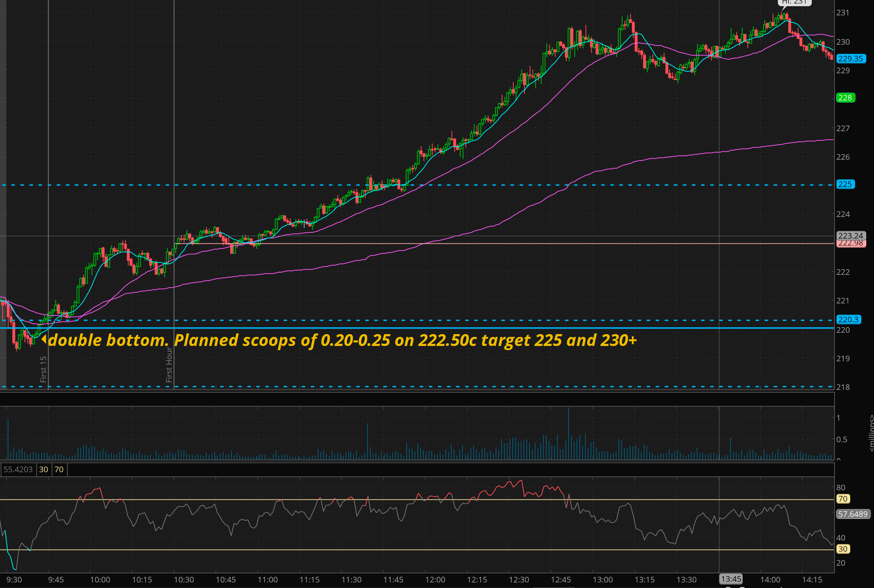This screenshot has width=874, height=588.
Task: Click the 55.4203 RSI header value
Action: [x=18, y=469]
